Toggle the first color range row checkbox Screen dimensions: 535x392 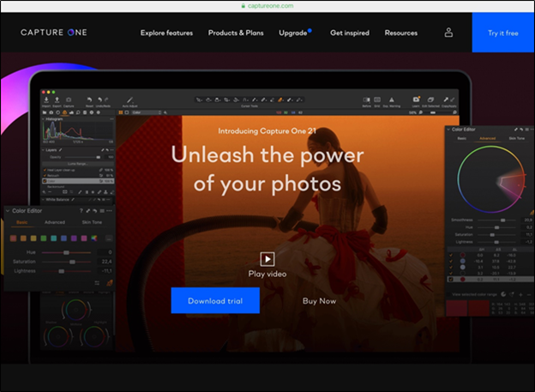coord(451,255)
